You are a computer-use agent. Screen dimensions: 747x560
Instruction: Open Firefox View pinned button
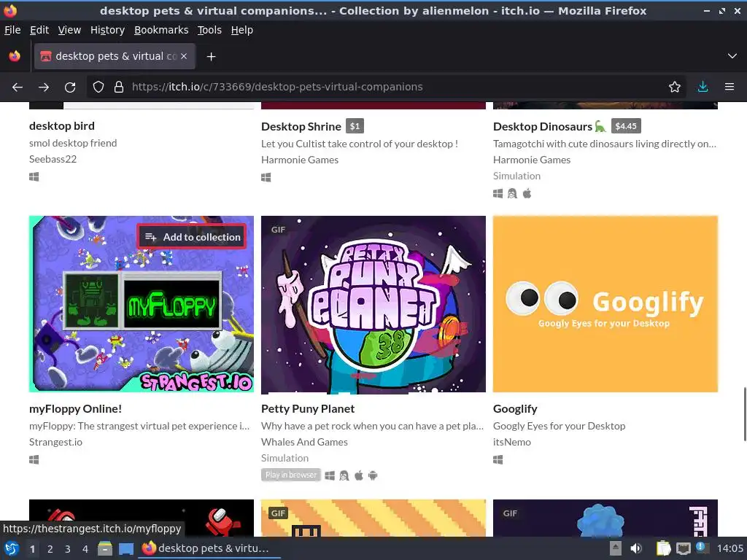[x=15, y=56]
